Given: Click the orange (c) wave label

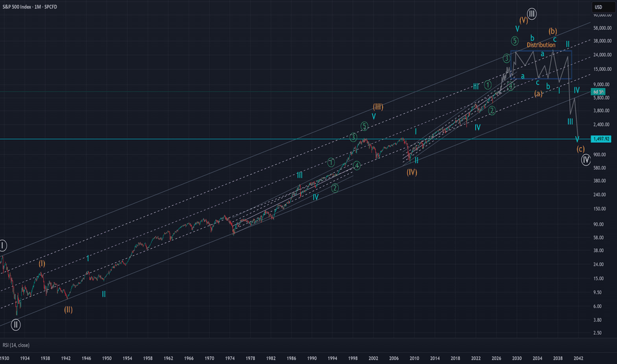Looking at the screenshot, I should tap(581, 149).
